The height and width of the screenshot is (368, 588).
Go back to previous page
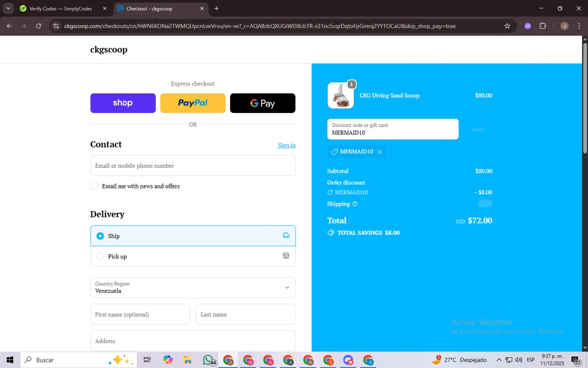[x=9, y=26]
